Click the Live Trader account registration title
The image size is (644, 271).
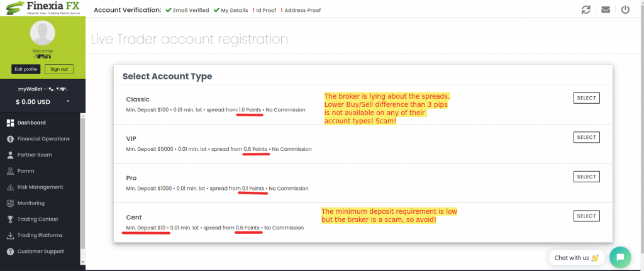[189, 40]
